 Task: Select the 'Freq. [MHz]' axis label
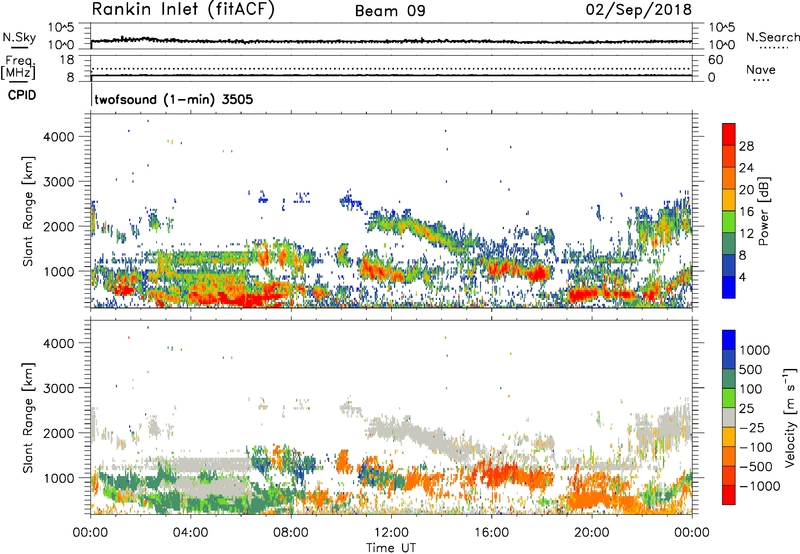18,67
